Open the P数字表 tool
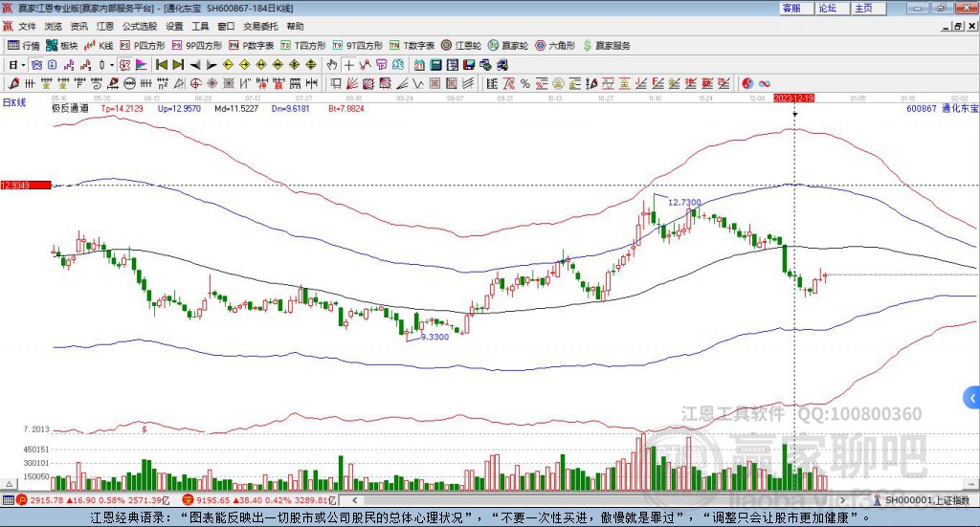The height and width of the screenshot is (527, 980). (x=252, y=46)
